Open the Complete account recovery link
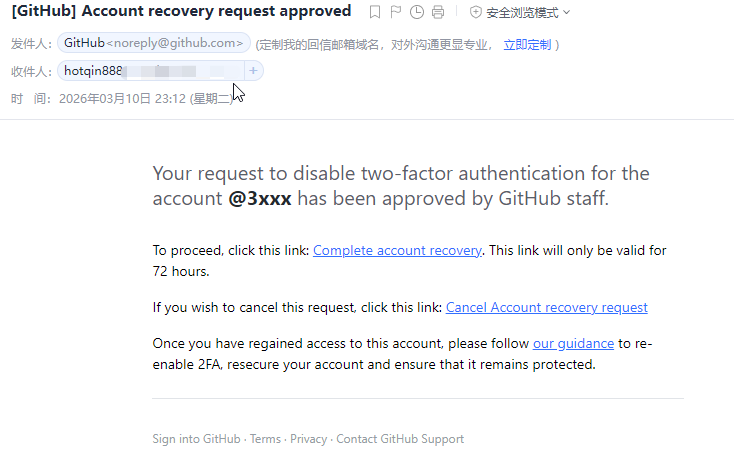 pyautogui.click(x=397, y=250)
